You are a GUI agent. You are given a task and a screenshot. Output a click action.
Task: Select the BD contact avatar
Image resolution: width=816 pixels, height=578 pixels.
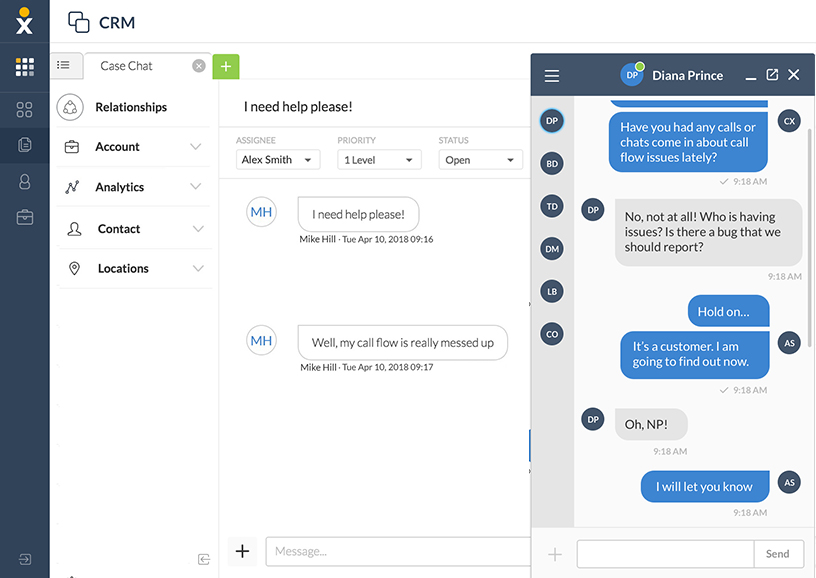(x=552, y=163)
